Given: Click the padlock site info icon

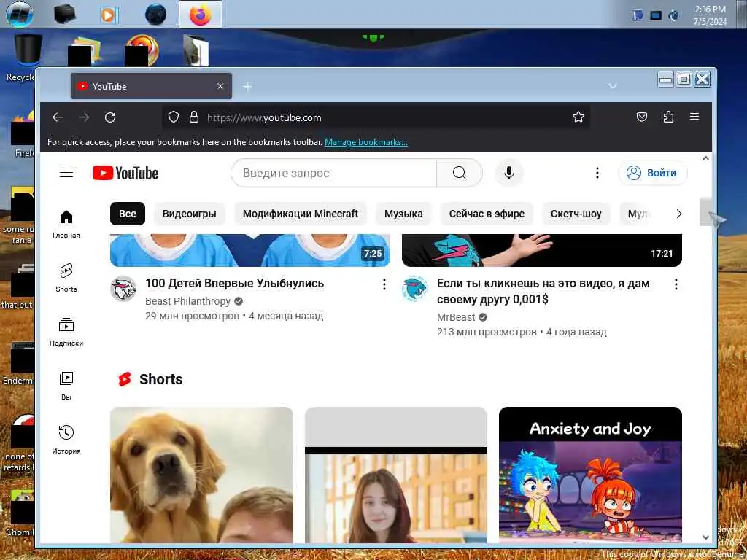Looking at the screenshot, I should point(194,117).
